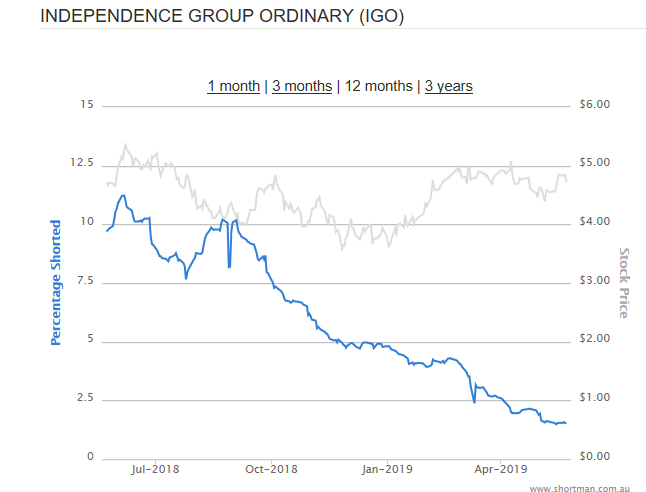The width and height of the screenshot is (646, 492).
Task: Click the Jul-2018 date axis label
Action: point(155,469)
